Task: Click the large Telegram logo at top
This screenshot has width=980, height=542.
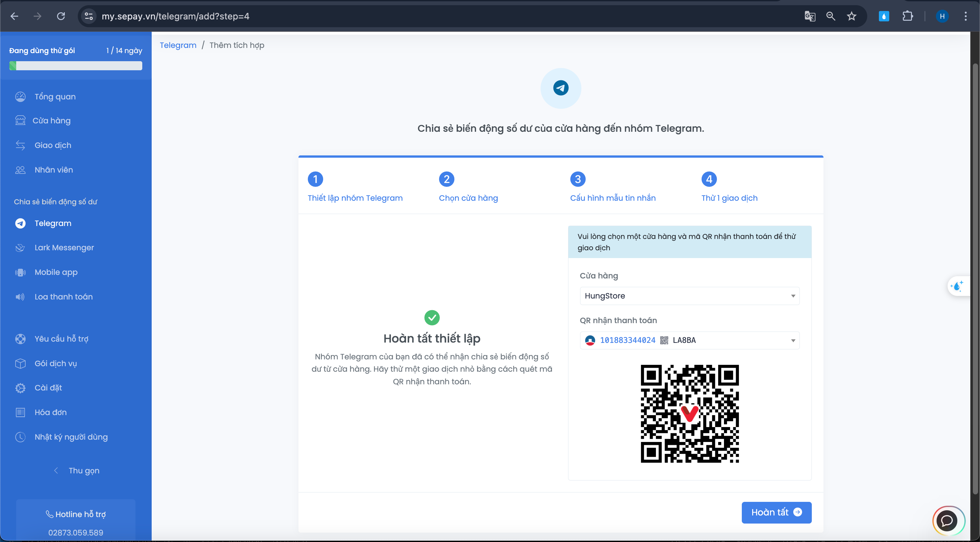Action: (561, 88)
